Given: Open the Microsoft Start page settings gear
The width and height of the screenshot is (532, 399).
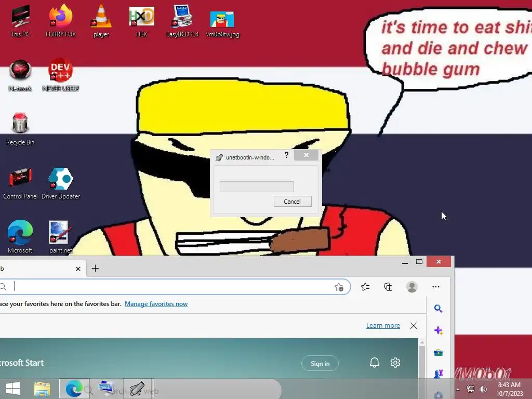Looking at the screenshot, I should coord(395,363).
